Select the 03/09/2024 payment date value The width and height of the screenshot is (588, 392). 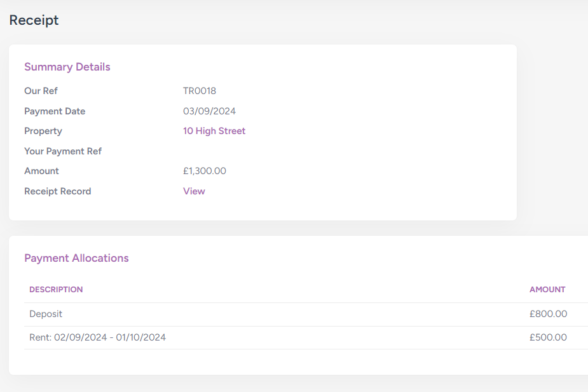click(209, 111)
